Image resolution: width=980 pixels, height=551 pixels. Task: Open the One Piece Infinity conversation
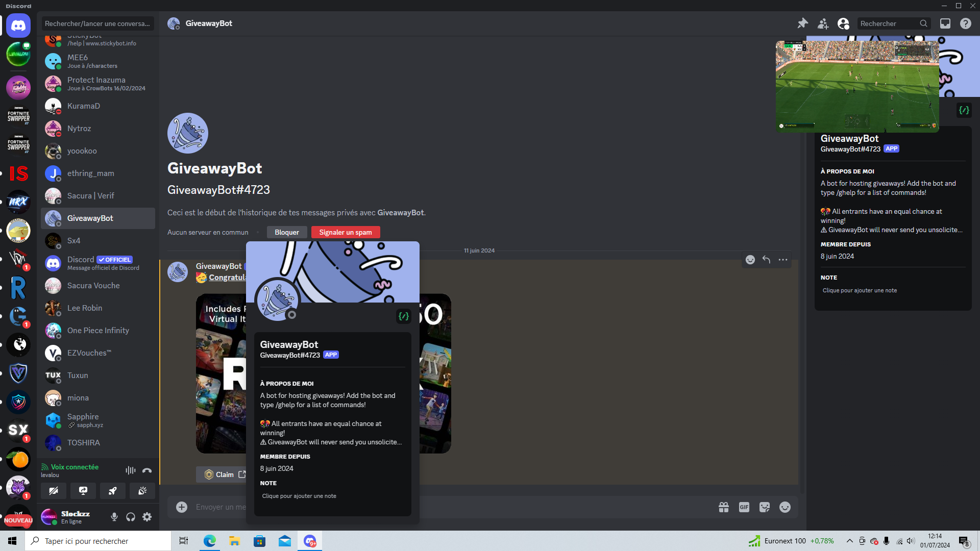(98, 331)
